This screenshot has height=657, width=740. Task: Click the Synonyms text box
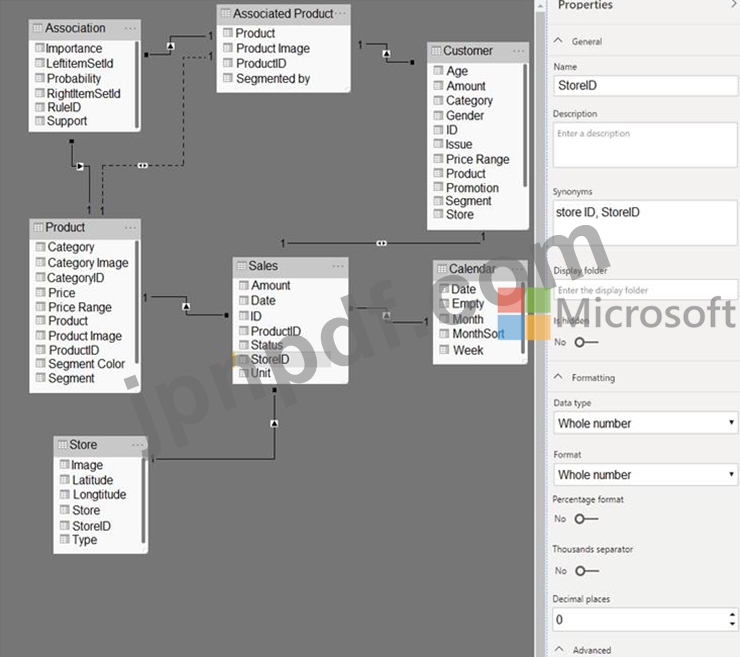tap(645, 222)
